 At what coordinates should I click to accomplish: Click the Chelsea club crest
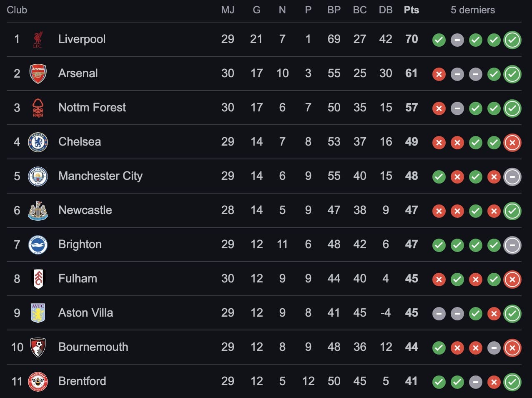click(x=38, y=142)
